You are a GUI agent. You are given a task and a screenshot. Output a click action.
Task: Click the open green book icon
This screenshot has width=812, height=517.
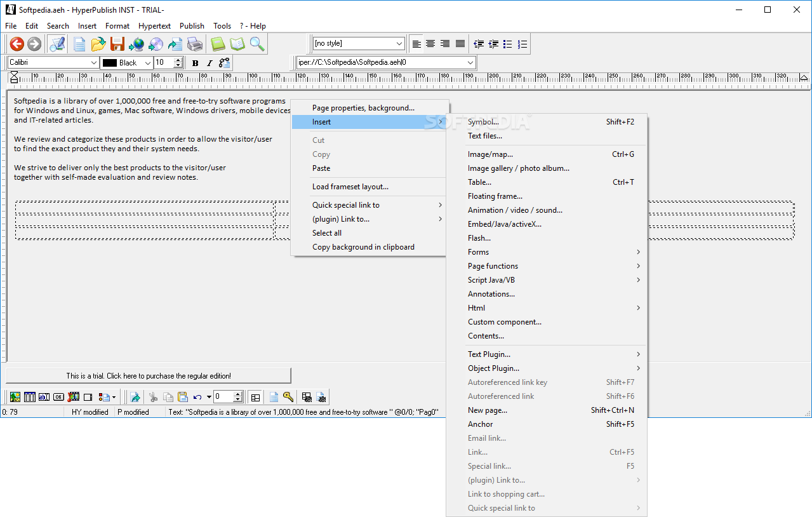(237, 44)
